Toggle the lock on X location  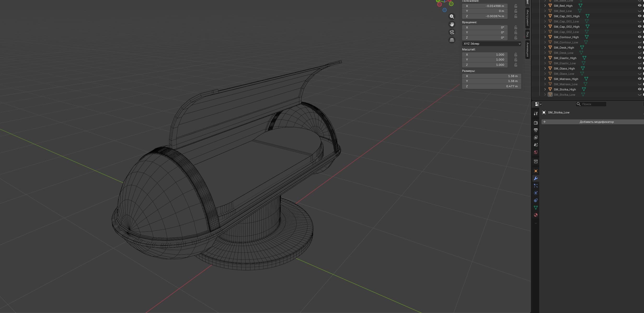(516, 6)
